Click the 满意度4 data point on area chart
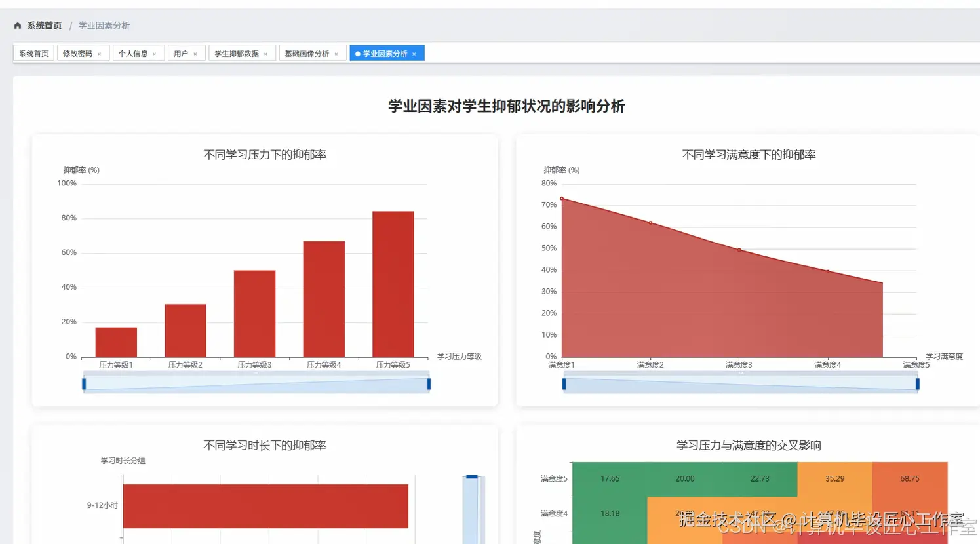 coord(828,271)
